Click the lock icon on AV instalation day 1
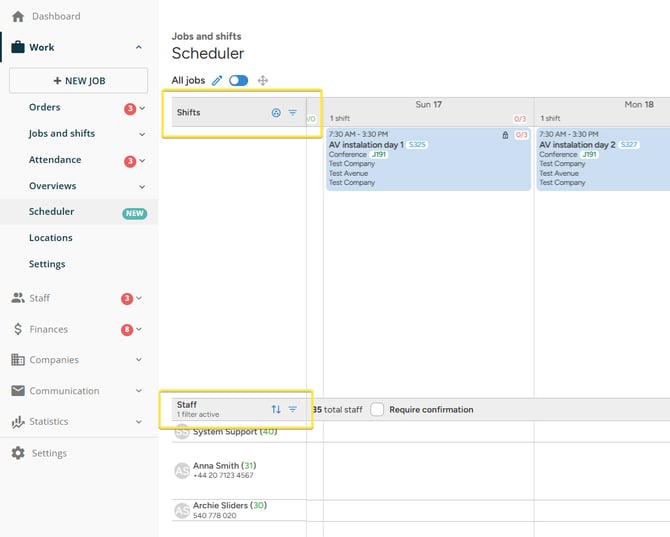The width and height of the screenshot is (670, 537). tap(505, 135)
